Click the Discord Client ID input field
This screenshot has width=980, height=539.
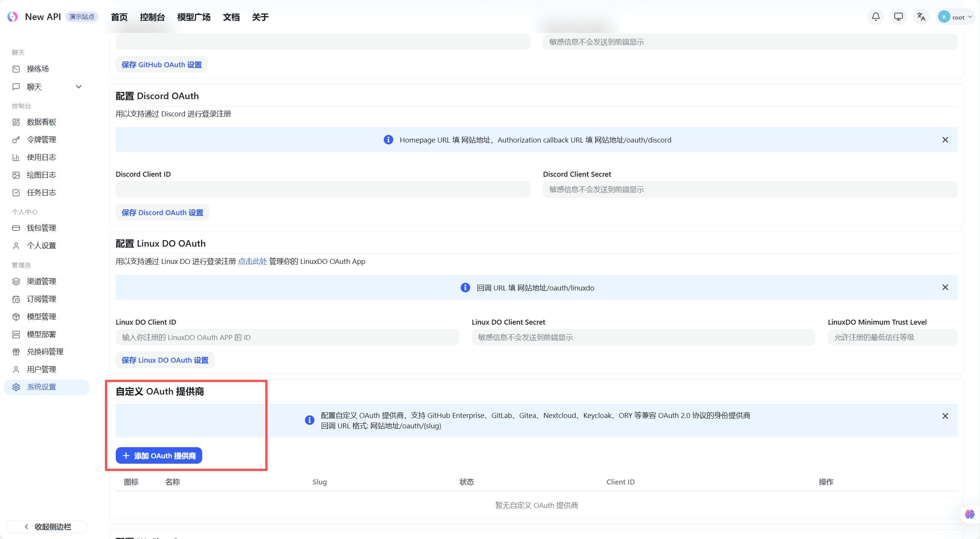tap(323, 189)
